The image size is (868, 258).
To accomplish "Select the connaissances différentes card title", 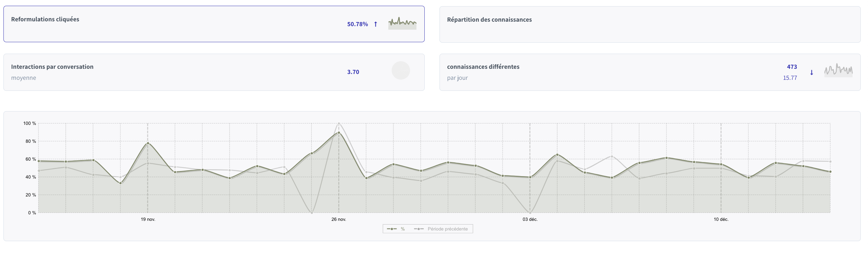I will click(483, 67).
